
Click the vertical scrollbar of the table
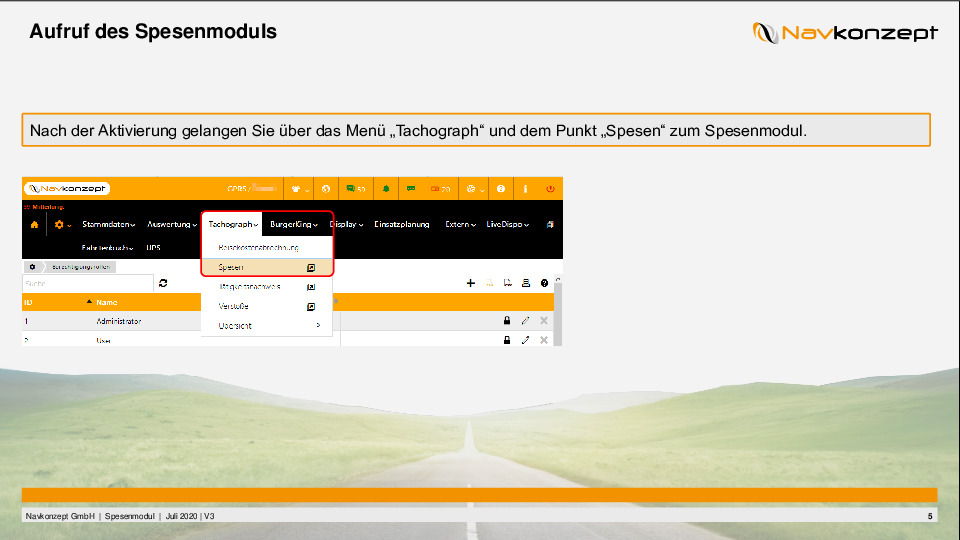tap(558, 312)
